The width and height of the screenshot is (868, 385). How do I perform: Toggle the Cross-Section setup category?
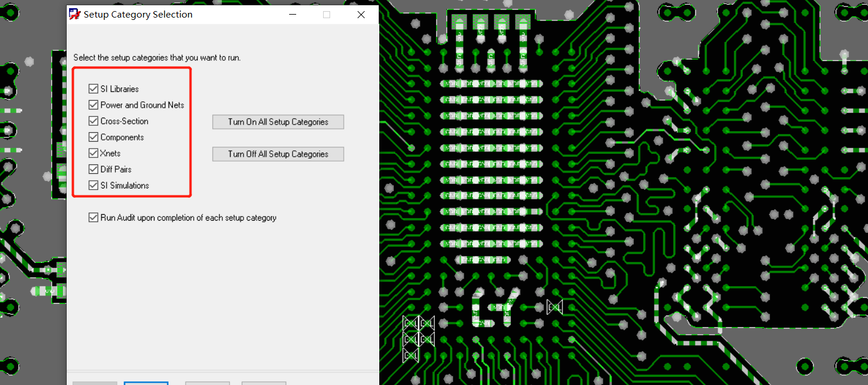tap(93, 121)
